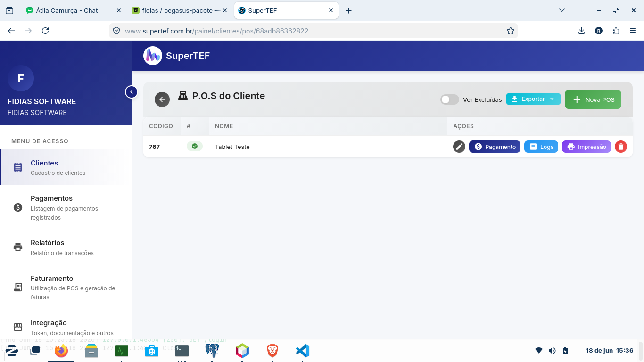Viewport: 644px width, 362px height.
Task: Open browser extensions puzzle icon
Action: (616, 31)
